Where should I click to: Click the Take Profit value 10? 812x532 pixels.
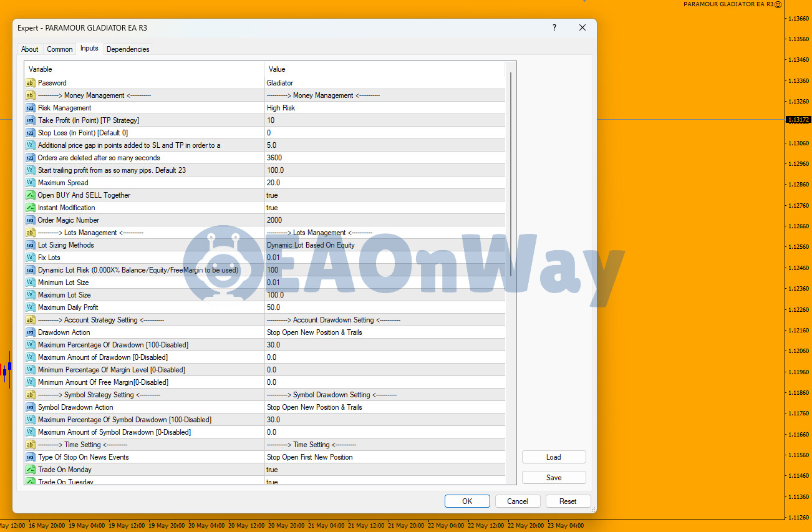click(271, 120)
